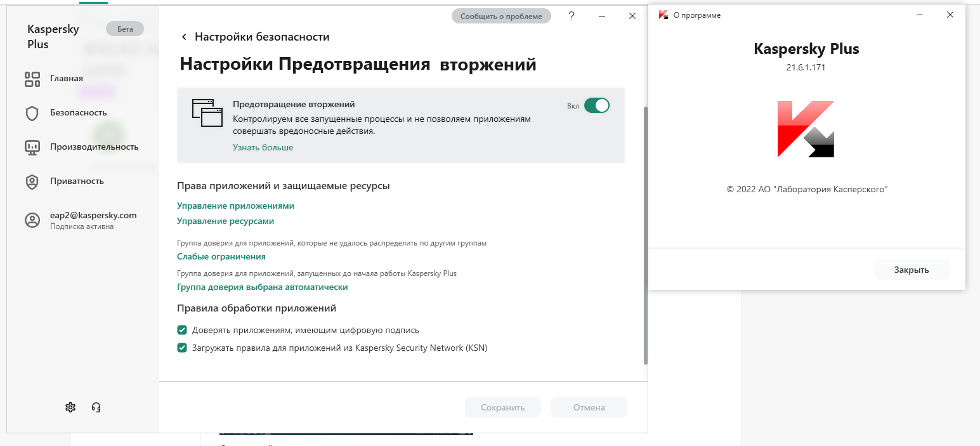Go back using the arrow beside Настройки безопасности
980x446 pixels.
(x=185, y=37)
